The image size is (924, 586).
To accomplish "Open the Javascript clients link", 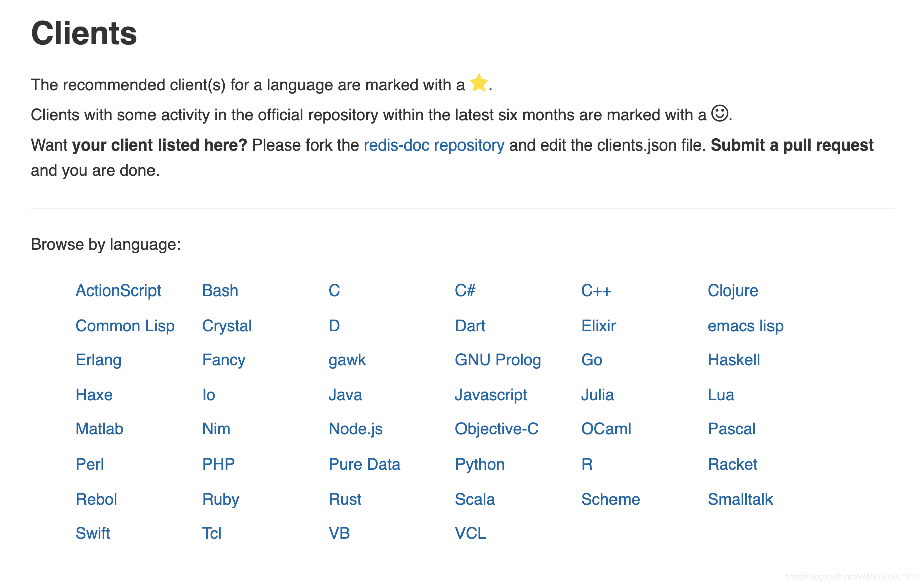I will [491, 395].
